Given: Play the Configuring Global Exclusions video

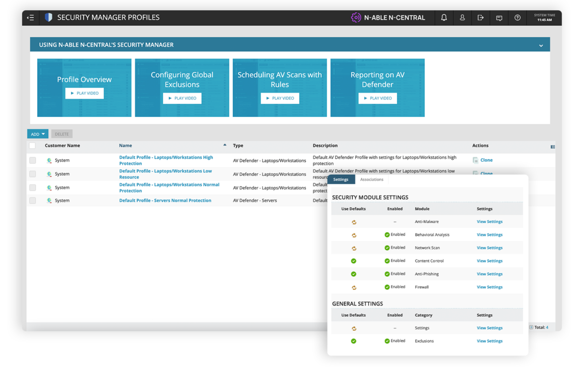Looking at the screenshot, I should pos(182,98).
